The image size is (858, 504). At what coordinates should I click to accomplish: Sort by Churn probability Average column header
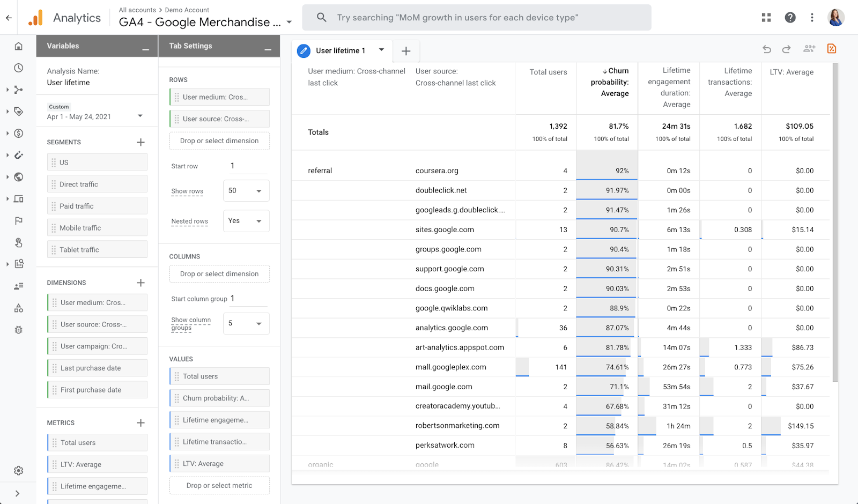tap(610, 82)
